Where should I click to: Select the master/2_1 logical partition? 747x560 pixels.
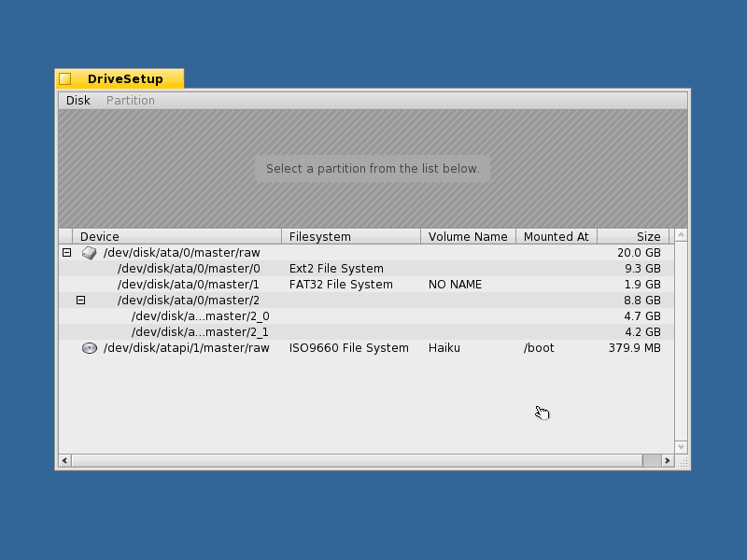pos(366,332)
